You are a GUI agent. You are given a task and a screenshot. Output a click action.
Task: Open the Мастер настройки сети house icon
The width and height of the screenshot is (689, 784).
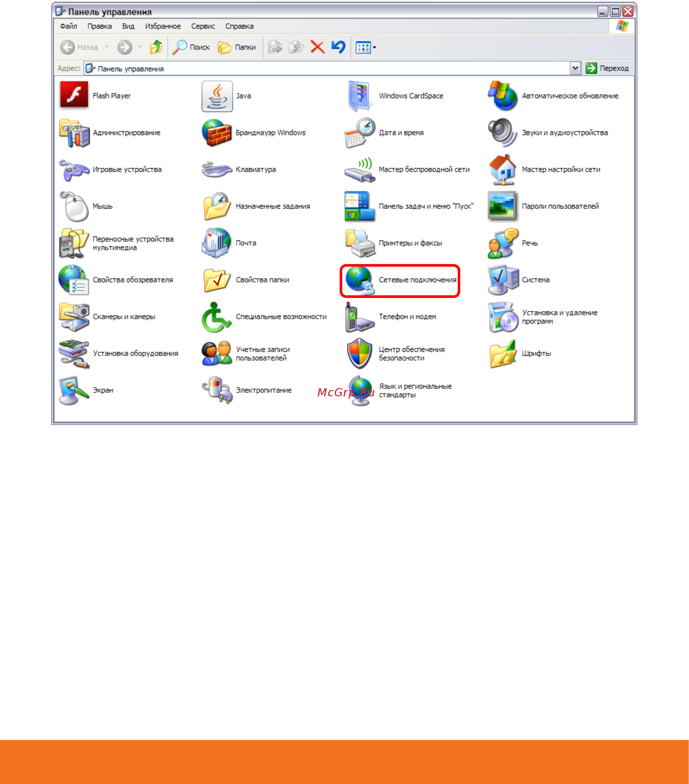[x=503, y=170]
